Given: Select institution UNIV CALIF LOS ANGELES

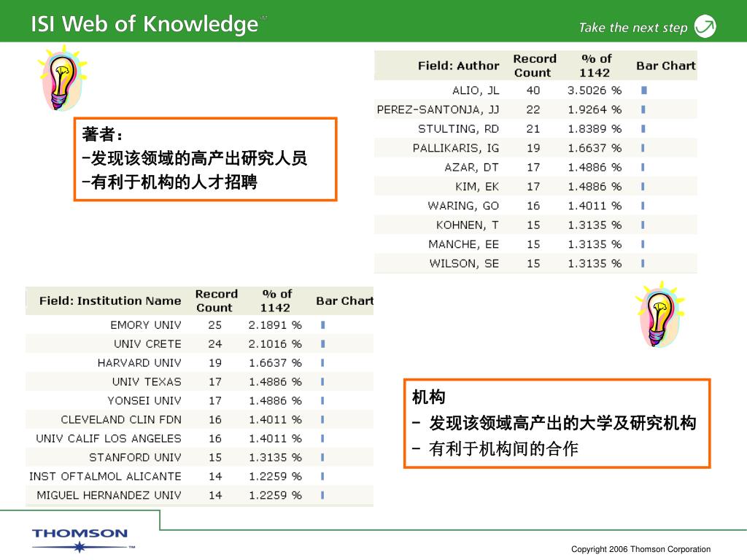Looking at the screenshot, I should tap(109, 438).
